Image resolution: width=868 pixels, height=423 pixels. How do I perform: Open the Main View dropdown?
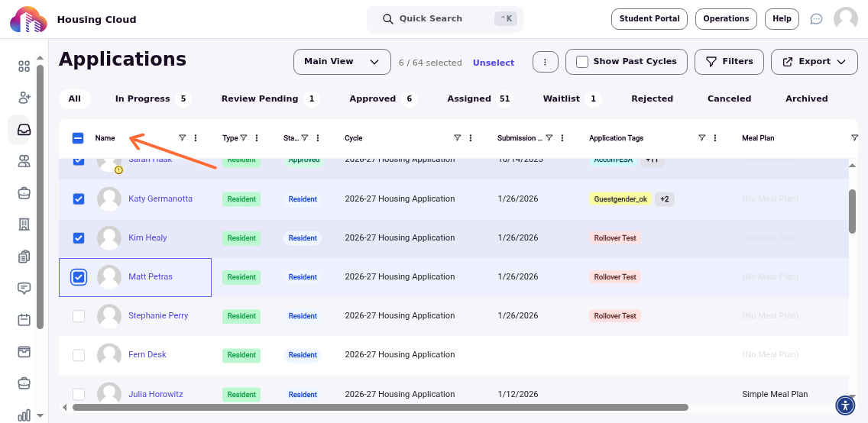click(342, 61)
